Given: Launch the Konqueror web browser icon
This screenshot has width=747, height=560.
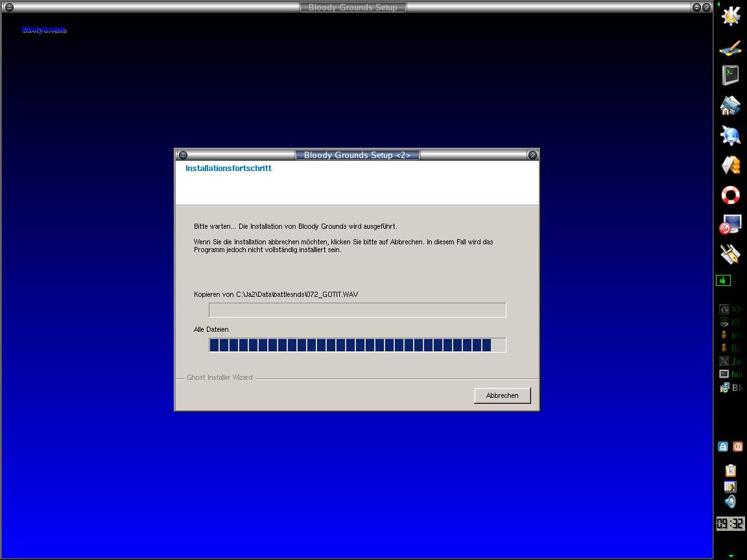Looking at the screenshot, I should point(730,135).
